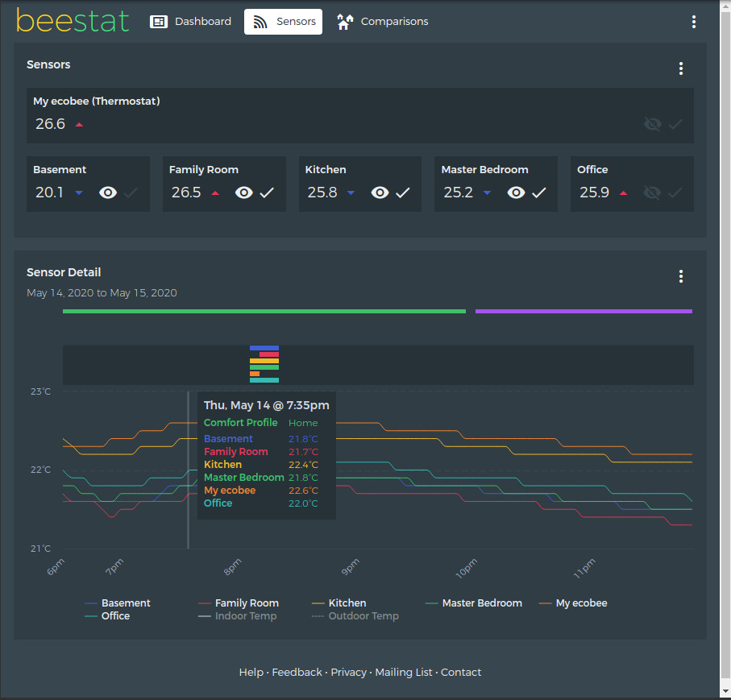
Task: Hide the Family Room sensor with the eye toggle
Action: [243, 193]
